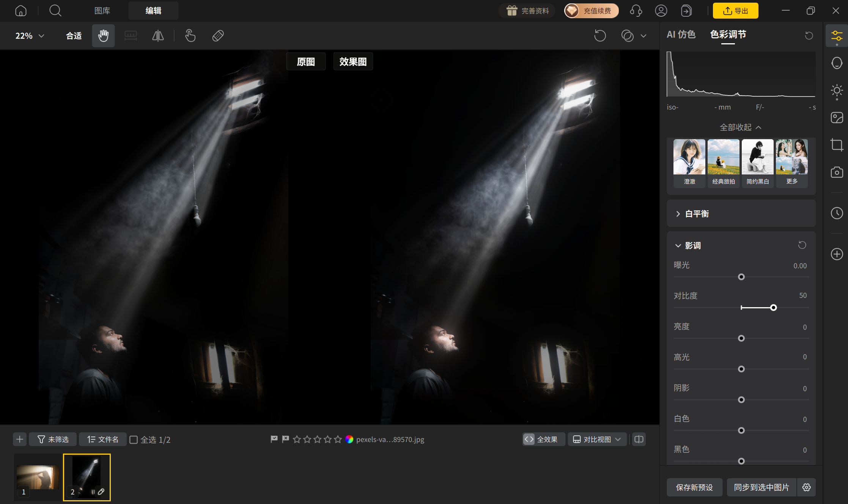Click the share arrow document icon

pos(686,11)
